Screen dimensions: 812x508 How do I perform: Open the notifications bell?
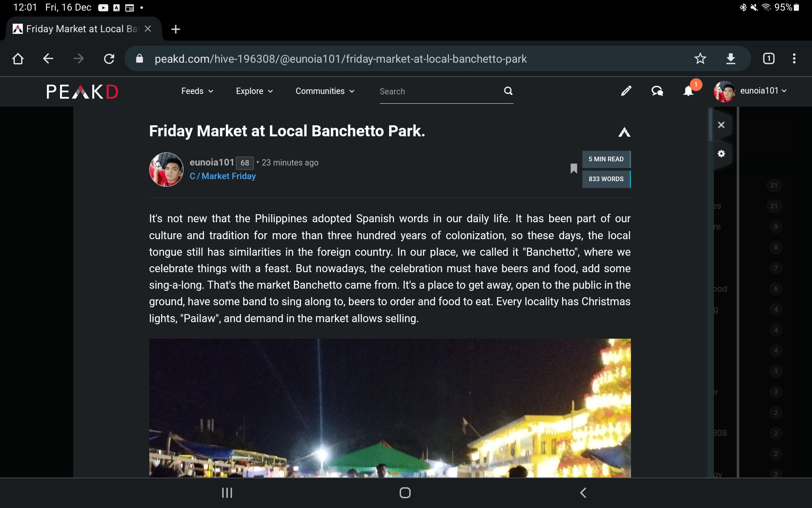click(689, 91)
